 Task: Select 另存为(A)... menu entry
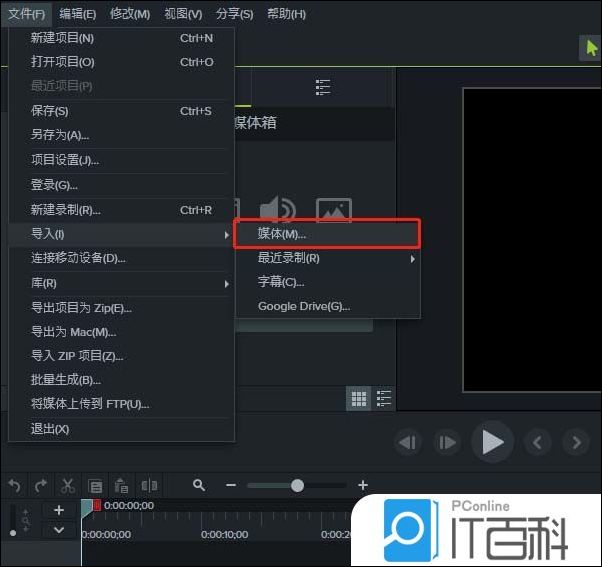coord(121,135)
